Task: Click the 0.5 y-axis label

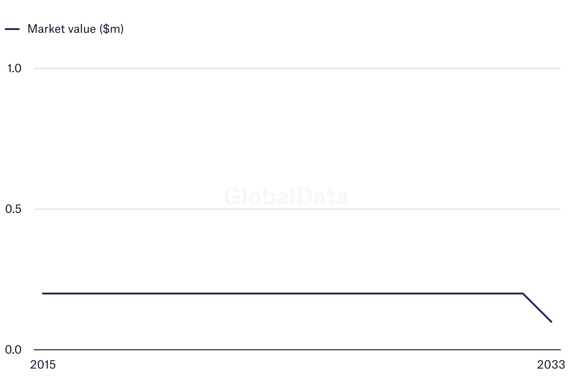Action: coord(14,209)
